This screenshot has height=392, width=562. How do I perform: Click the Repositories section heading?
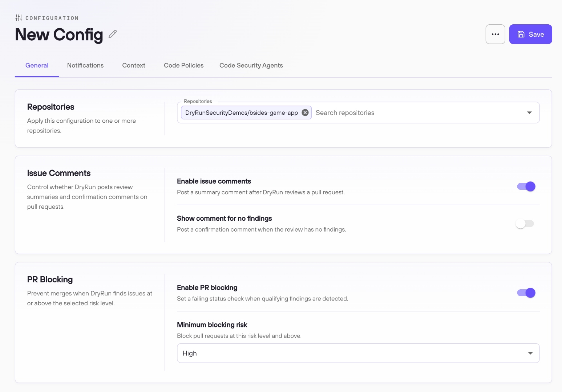50,107
